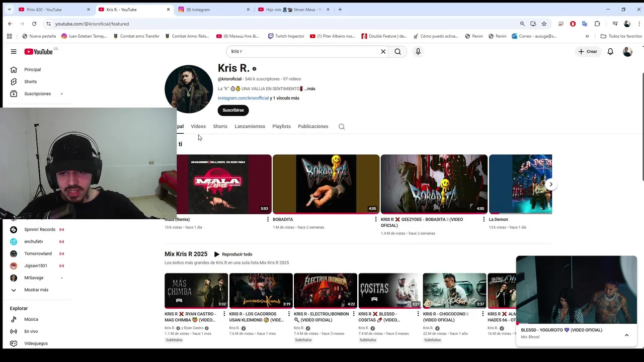Show more bookmarks overflow chevron
Image resolution: width=644 pixels, height=362 pixels.
(587, 36)
